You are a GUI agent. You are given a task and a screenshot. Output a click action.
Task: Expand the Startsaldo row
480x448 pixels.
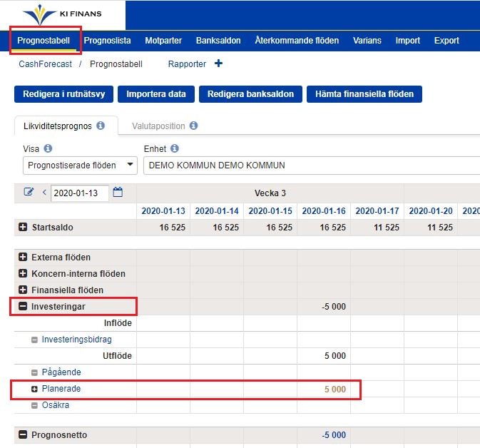(23, 228)
